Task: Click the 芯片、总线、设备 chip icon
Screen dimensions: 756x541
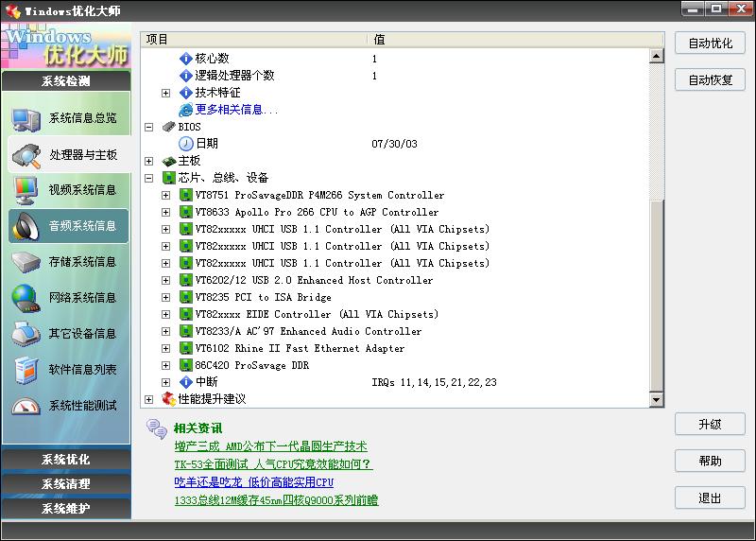Action: pyautogui.click(x=169, y=178)
